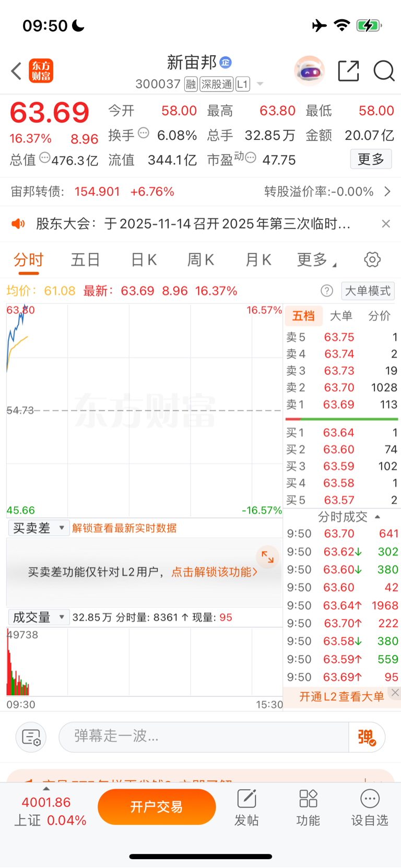Tap 解锁查看最新实时数据 link

(124, 528)
